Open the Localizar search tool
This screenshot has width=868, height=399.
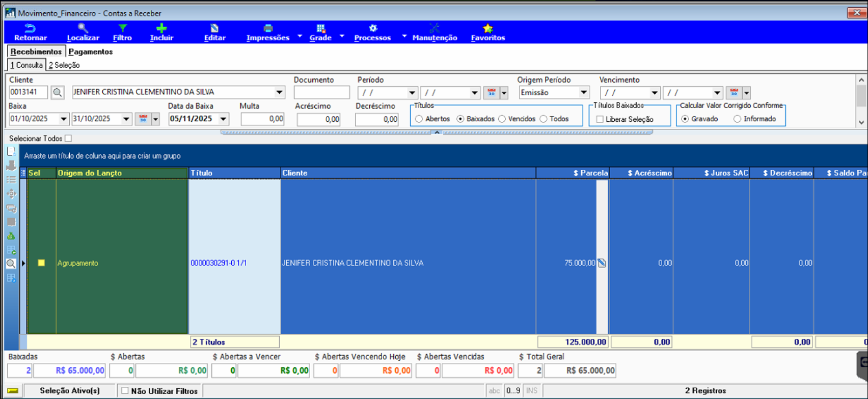click(83, 29)
